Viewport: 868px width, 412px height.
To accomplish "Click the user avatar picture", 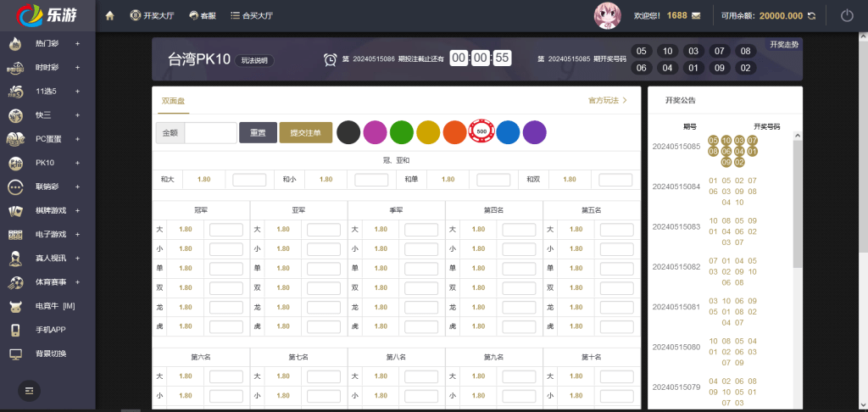I will [x=607, y=15].
